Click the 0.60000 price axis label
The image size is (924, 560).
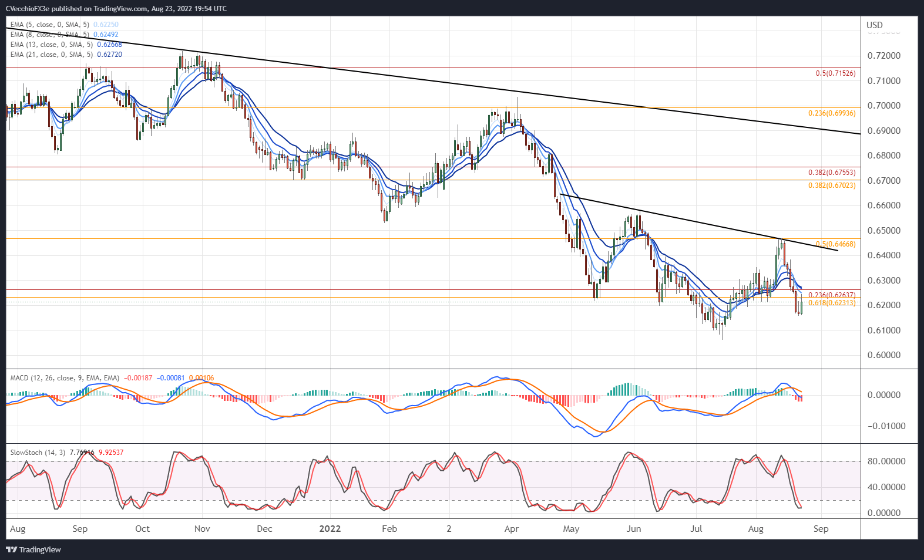pyautogui.click(x=884, y=355)
